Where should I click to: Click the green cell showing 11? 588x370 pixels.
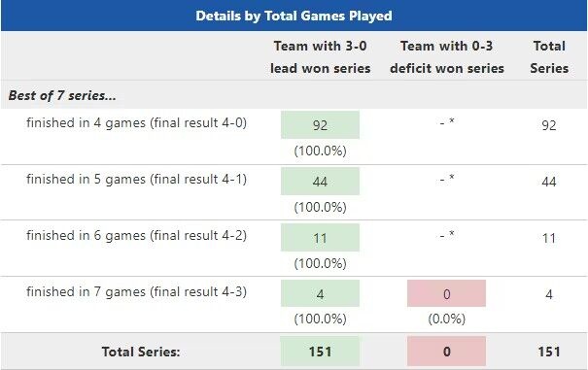pos(320,238)
